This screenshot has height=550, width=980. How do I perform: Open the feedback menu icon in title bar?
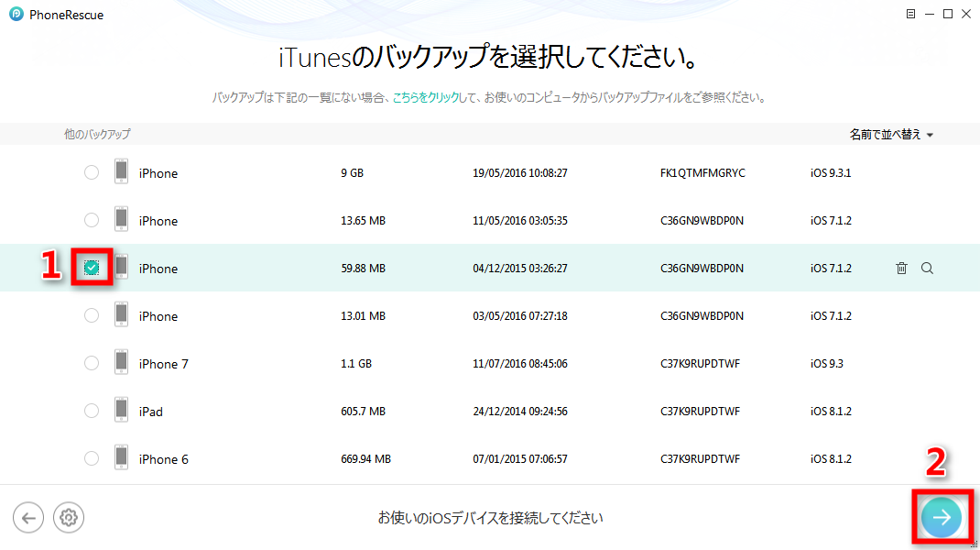coord(910,14)
